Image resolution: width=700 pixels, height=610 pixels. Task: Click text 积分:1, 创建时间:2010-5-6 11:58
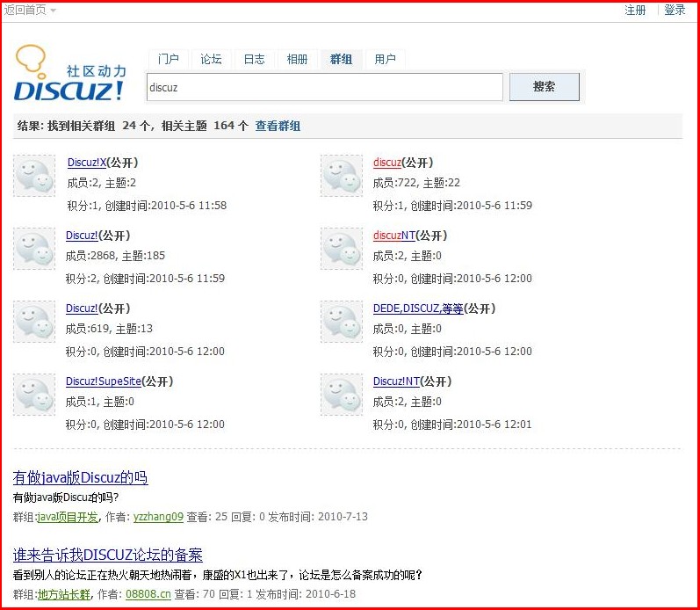[147, 206]
